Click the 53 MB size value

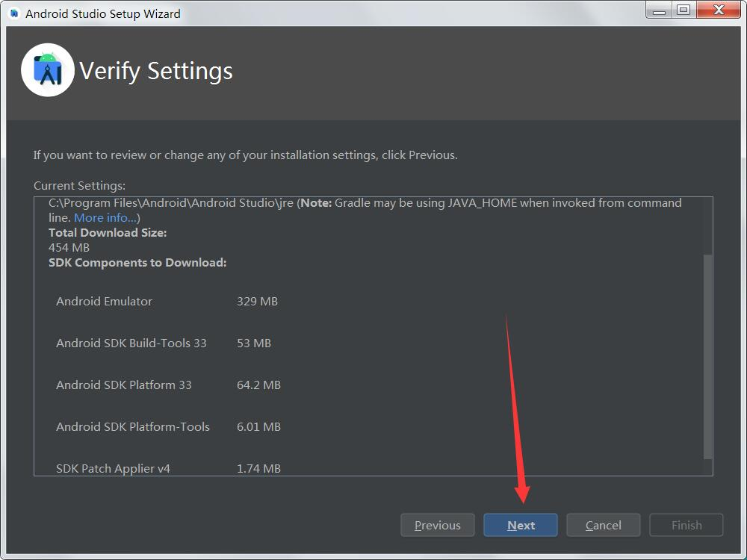coord(254,343)
